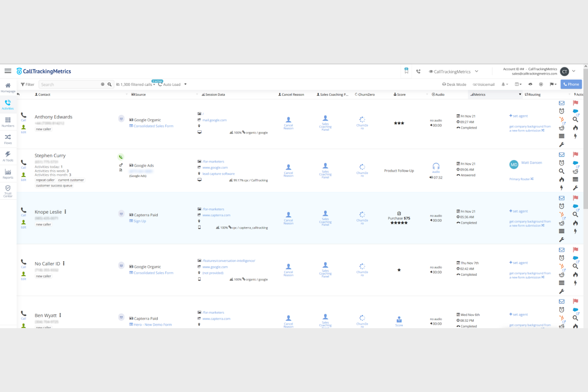Open the Trust Center
The width and height of the screenshot is (588, 392).
click(x=8, y=191)
